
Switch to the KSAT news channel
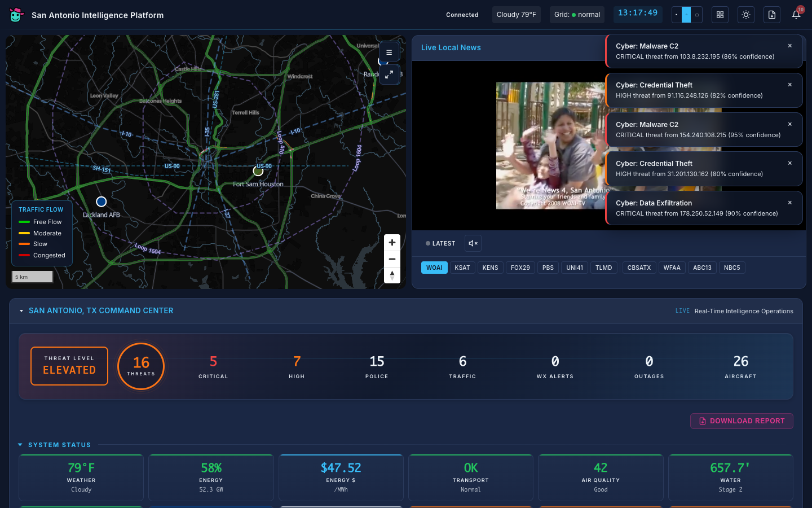462,267
